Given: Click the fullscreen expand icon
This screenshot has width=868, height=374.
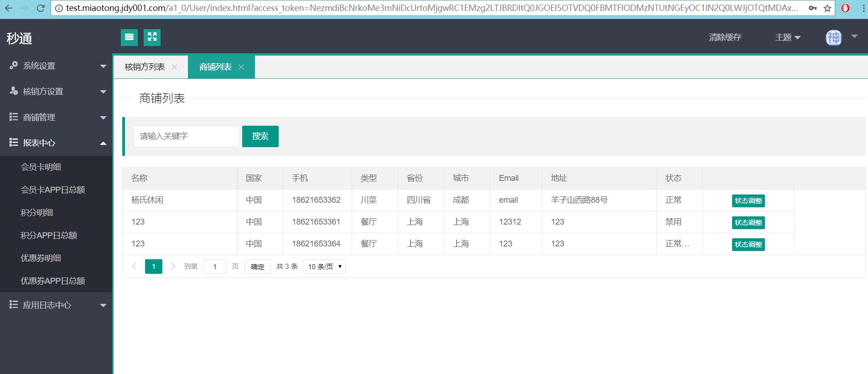Looking at the screenshot, I should [x=152, y=37].
